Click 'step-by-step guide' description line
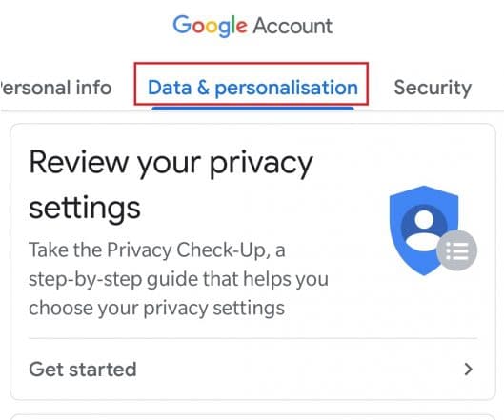The image size is (504, 420). coord(178,279)
